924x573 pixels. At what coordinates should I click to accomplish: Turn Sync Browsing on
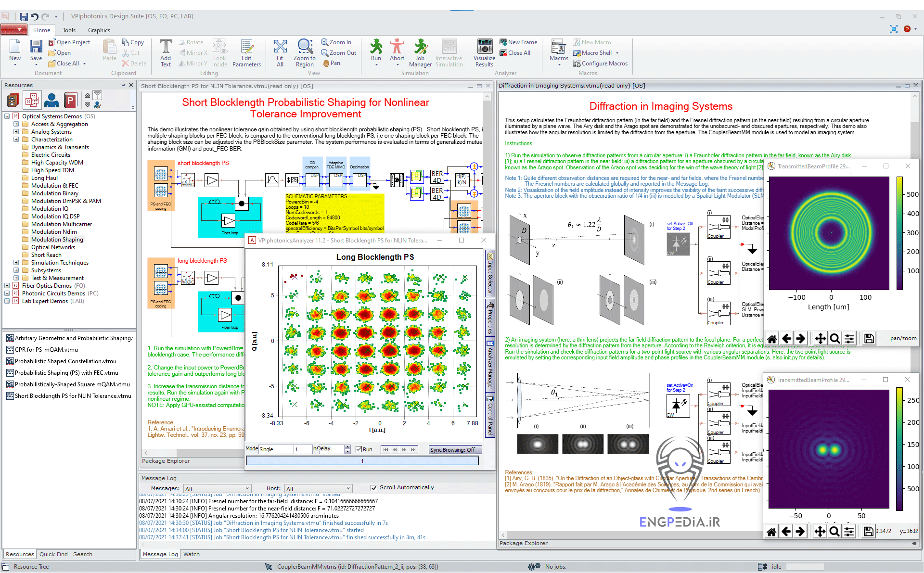point(455,449)
